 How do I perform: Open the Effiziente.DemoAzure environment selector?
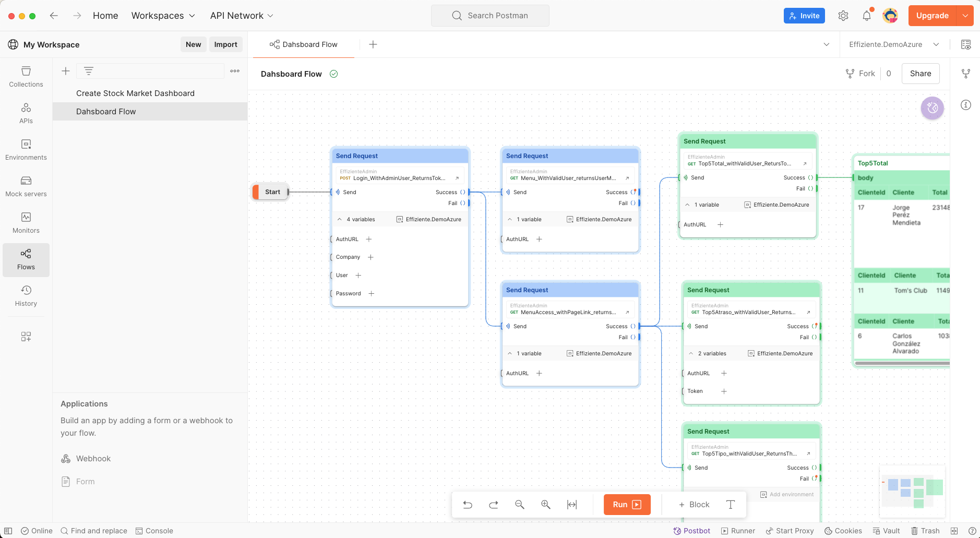click(x=894, y=44)
